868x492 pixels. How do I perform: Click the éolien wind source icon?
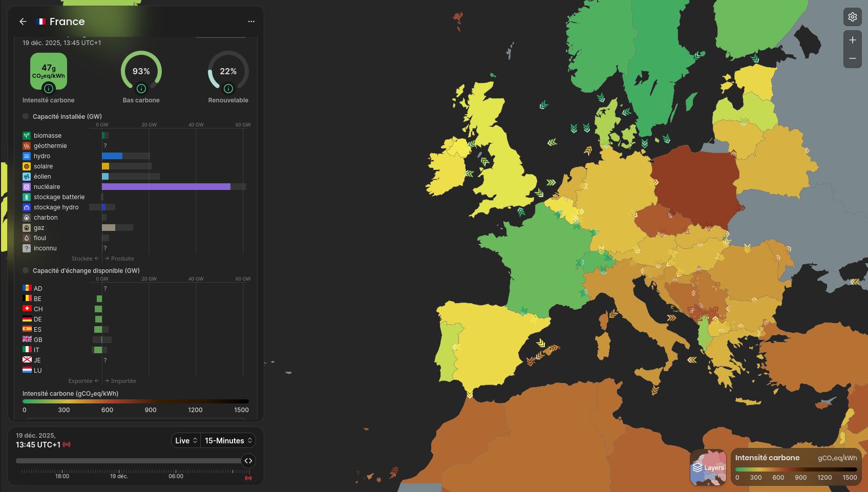pos(27,176)
